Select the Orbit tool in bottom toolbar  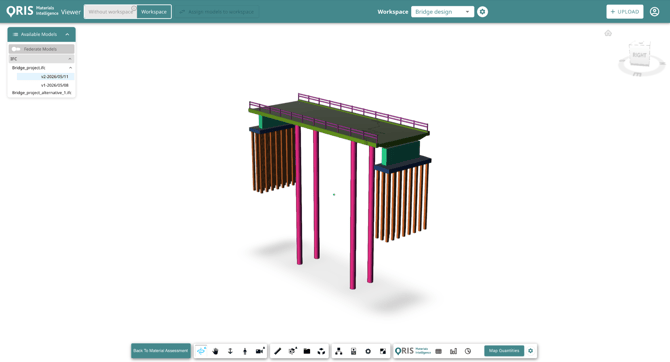pyautogui.click(x=201, y=351)
